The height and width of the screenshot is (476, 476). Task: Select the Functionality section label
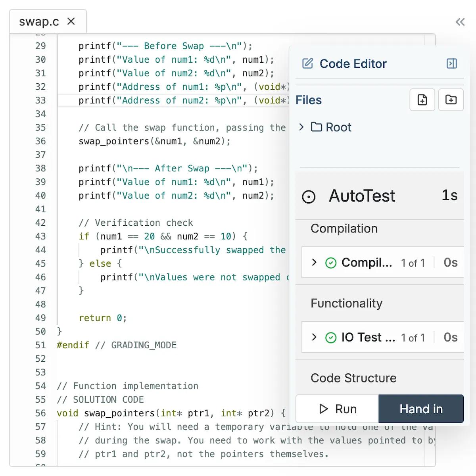[x=346, y=303]
